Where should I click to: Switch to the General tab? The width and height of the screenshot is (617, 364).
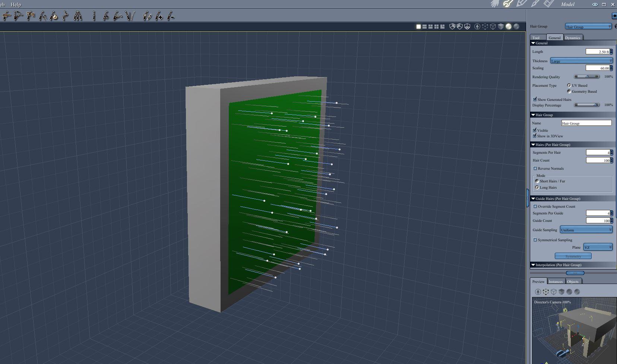pos(554,38)
